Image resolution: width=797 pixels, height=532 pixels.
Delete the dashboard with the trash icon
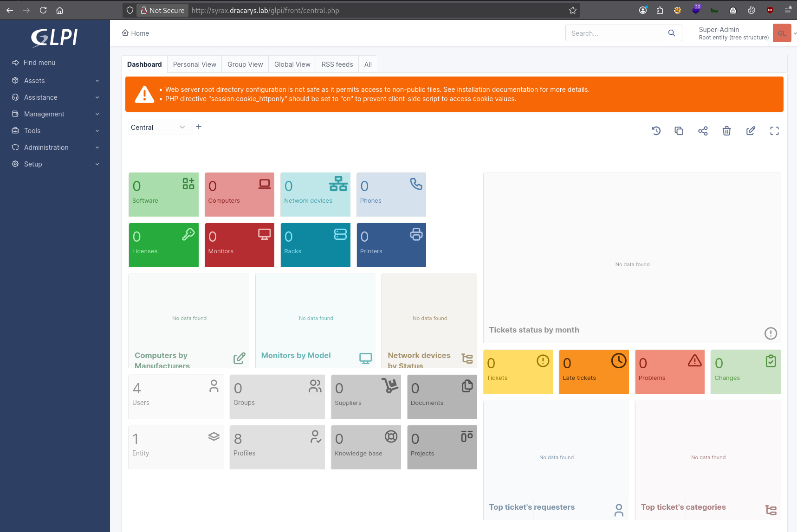pyautogui.click(x=727, y=131)
